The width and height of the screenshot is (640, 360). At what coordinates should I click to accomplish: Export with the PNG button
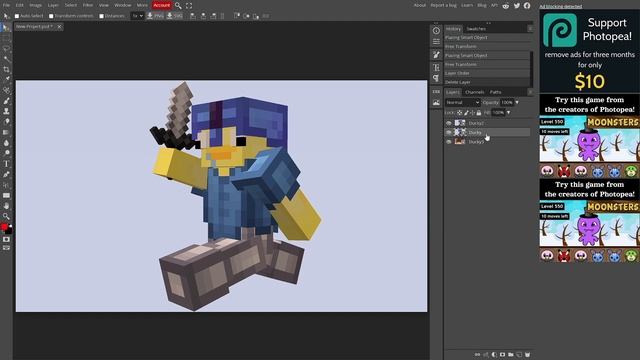[155, 16]
